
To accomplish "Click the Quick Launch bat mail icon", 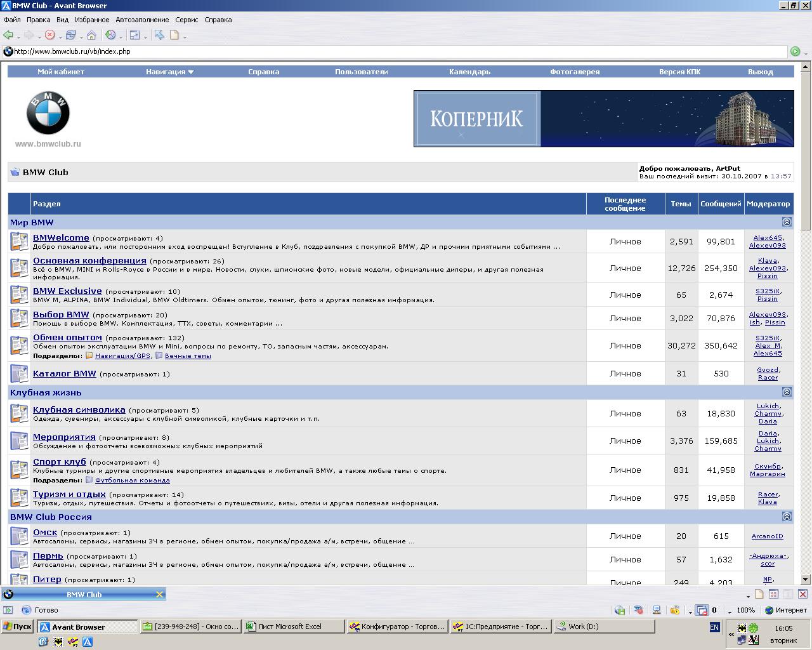I will 58,641.
